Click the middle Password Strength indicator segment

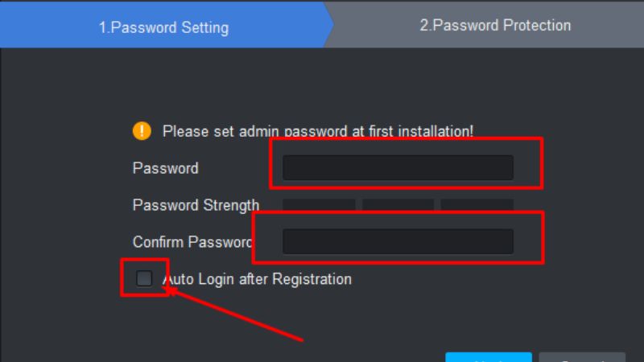(x=398, y=204)
